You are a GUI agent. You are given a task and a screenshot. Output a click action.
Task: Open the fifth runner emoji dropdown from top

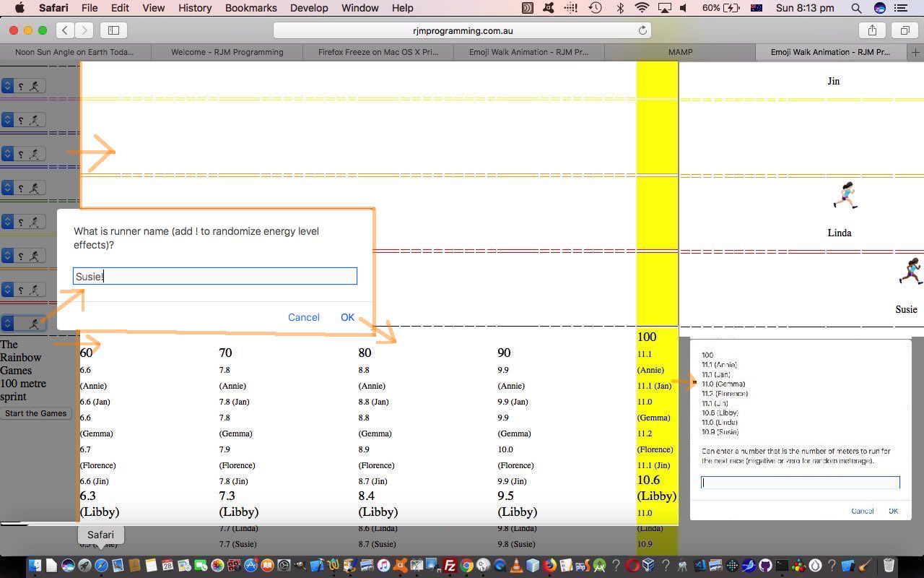[23, 222]
